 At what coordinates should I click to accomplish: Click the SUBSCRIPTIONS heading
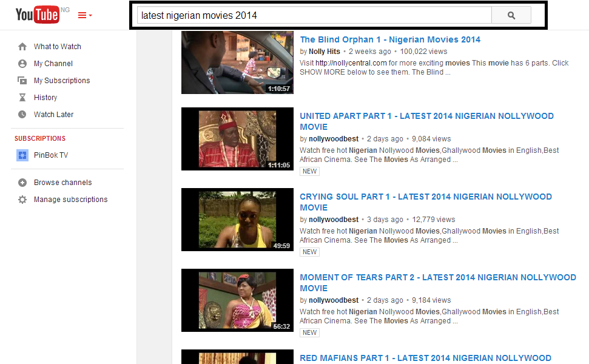pyautogui.click(x=40, y=138)
